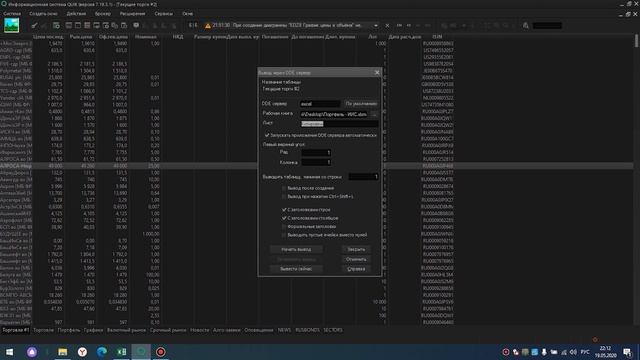Click the 'Номинал' column header
This screenshot has height=360, width=640.
(146, 37)
